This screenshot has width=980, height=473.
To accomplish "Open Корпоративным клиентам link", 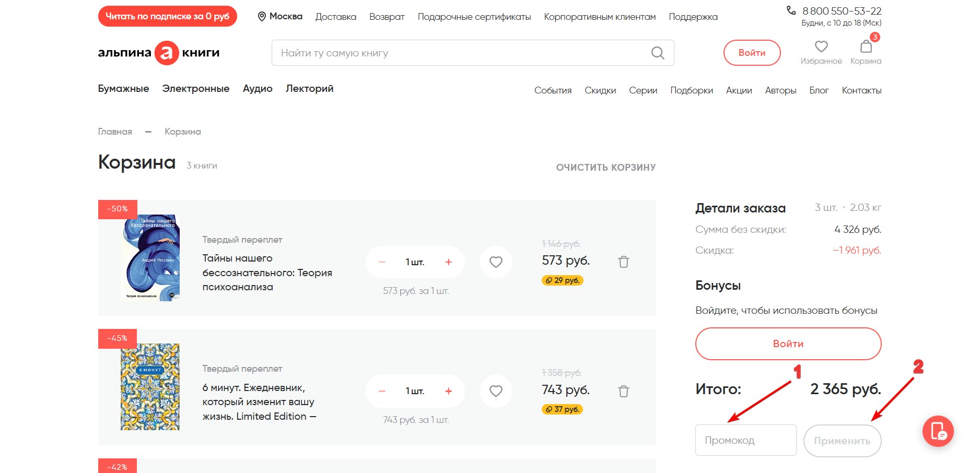I will pos(600,17).
